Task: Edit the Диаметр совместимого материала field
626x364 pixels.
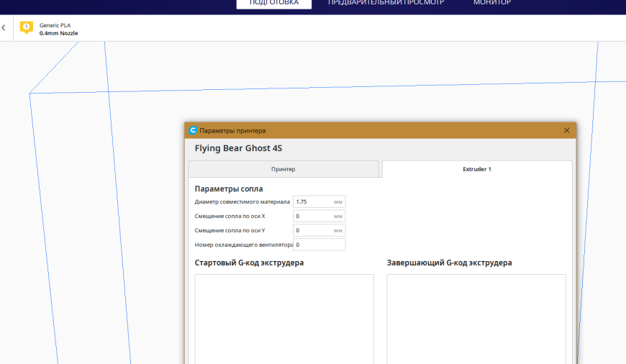Action: pos(319,202)
